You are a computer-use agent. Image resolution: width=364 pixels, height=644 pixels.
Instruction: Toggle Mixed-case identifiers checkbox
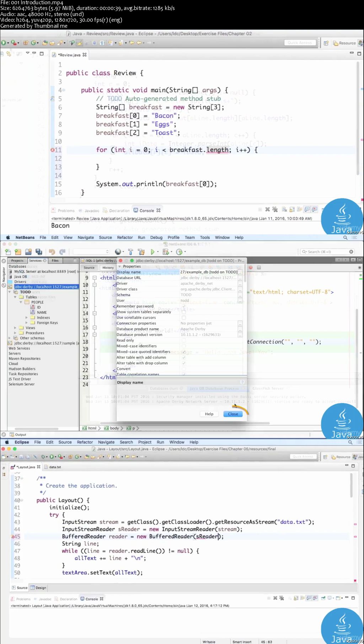click(x=184, y=346)
